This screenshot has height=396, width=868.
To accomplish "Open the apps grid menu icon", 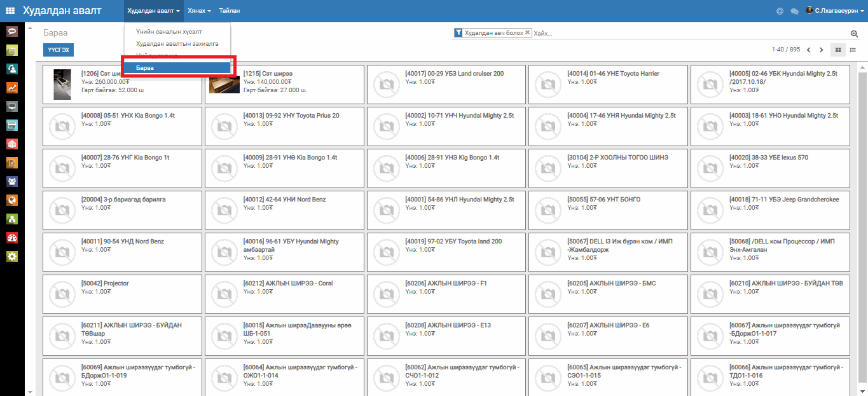I will [10, 11].
